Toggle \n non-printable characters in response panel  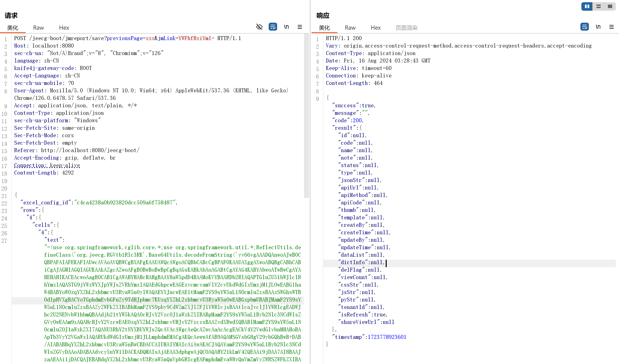tap(598, 27)
